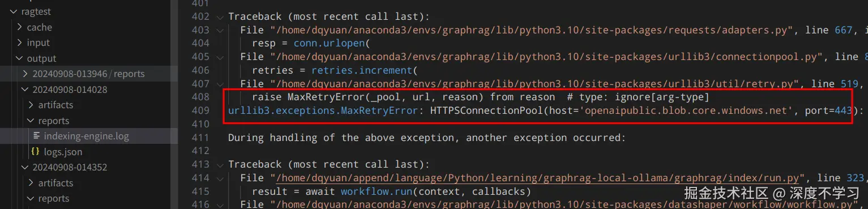The height and width of the screenshot is (209, 868).
Task: Select the output folder row
Action: point(89,58)
